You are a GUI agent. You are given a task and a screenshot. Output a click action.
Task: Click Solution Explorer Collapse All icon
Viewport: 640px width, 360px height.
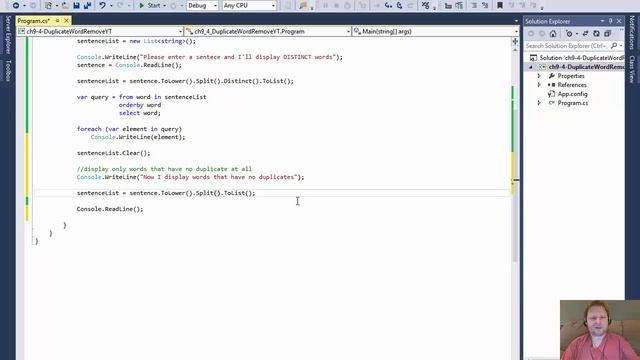click(x=607, y=34)
